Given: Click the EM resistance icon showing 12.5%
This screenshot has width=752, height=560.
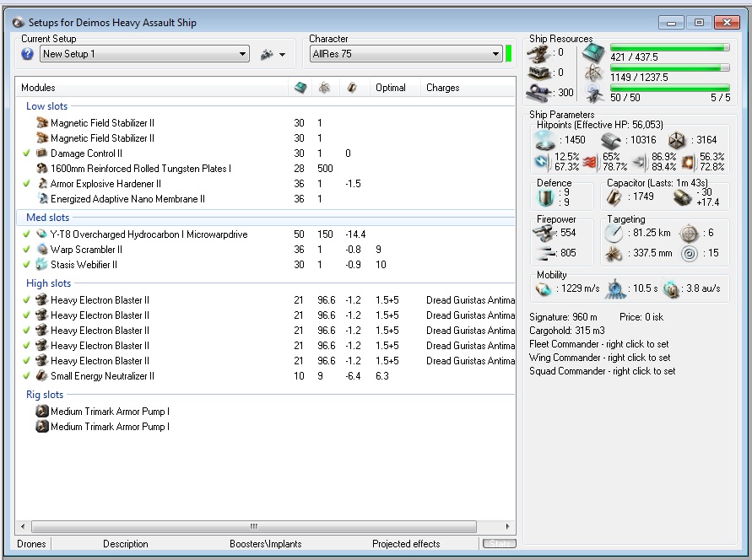Looking at the screenshot, I should 543,162.
